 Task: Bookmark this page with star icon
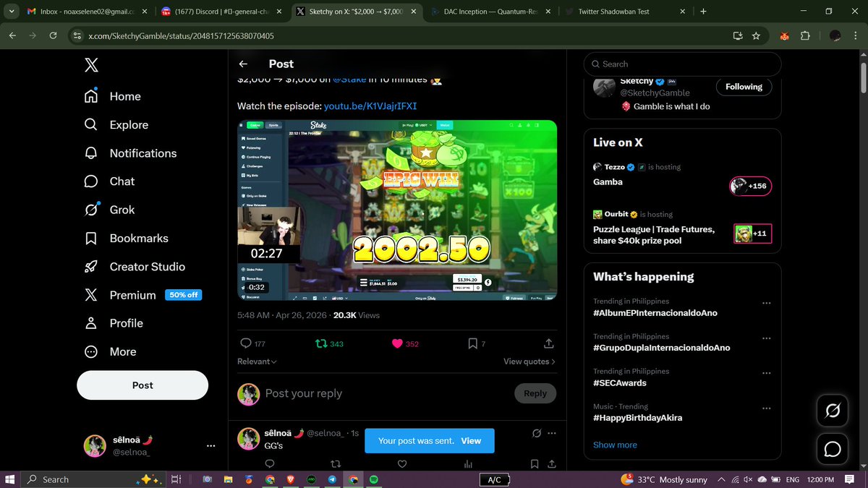point(756,35)
